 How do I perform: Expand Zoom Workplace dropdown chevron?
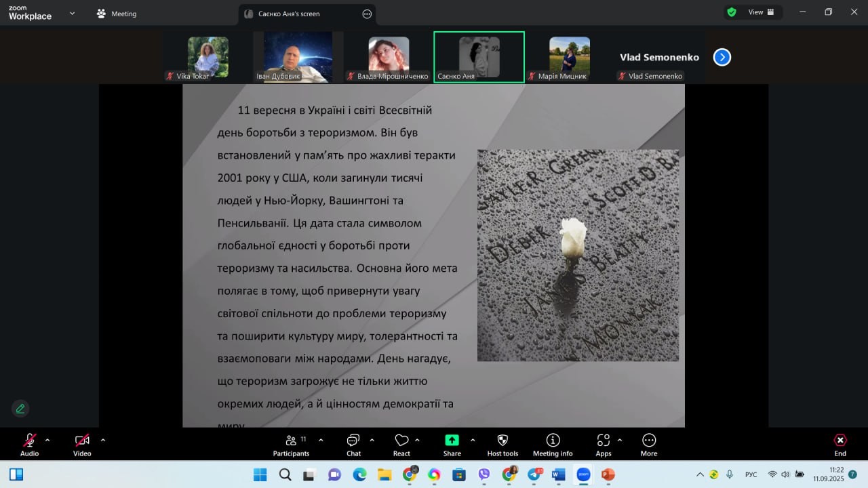click(73, 13)
